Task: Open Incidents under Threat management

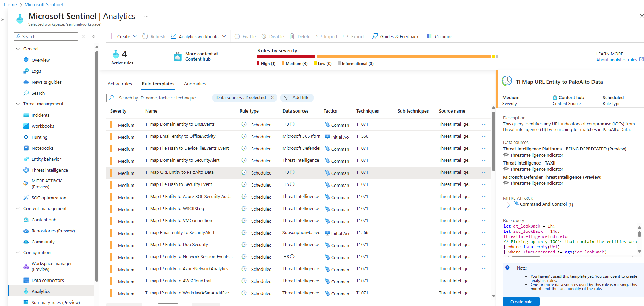Action: (x=40, y=115)
